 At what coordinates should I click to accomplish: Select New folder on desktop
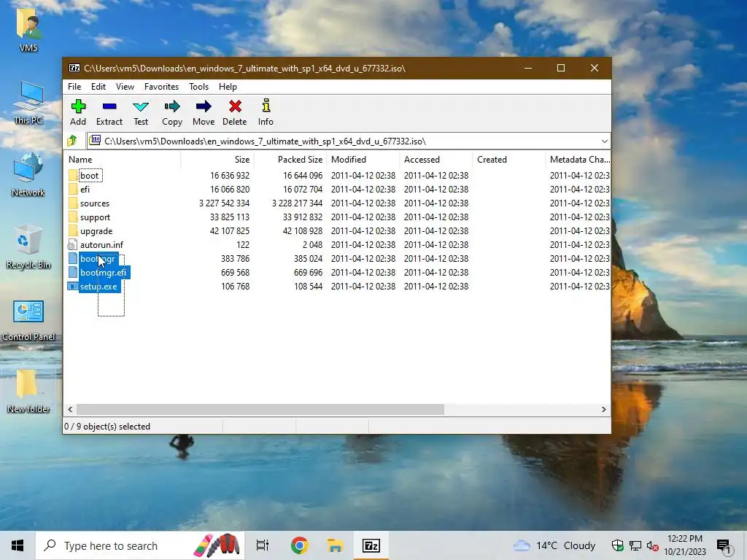[x=28, y=392]
